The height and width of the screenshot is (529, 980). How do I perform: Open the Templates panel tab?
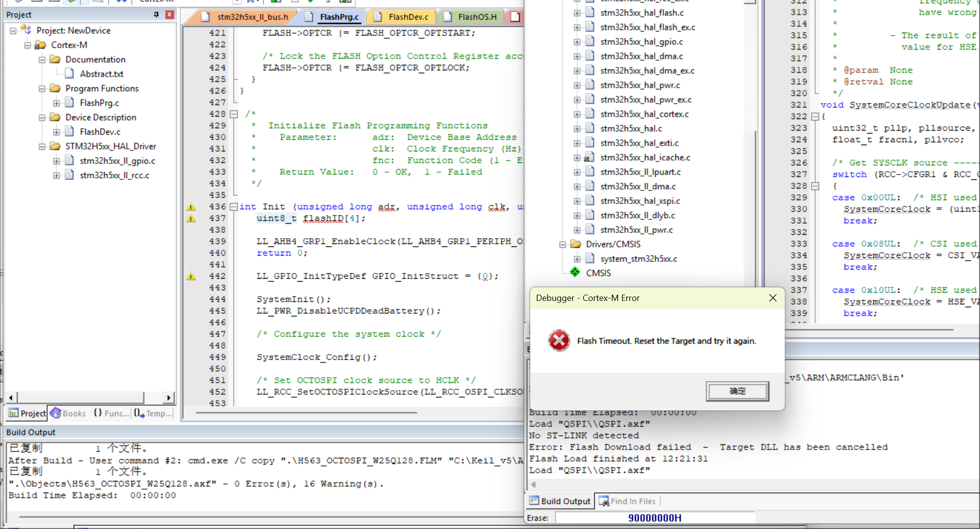[153, 413]
